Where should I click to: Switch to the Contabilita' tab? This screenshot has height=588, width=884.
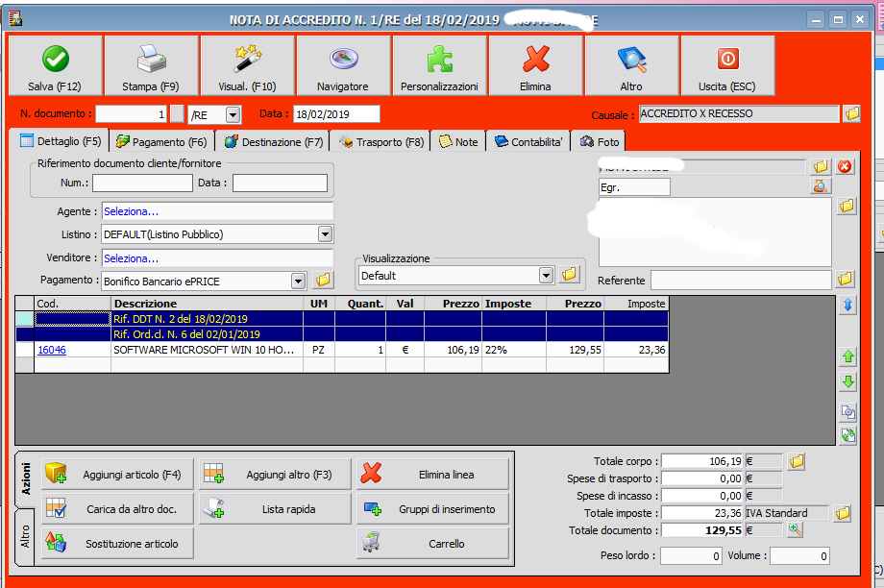[x=528, y=142]
